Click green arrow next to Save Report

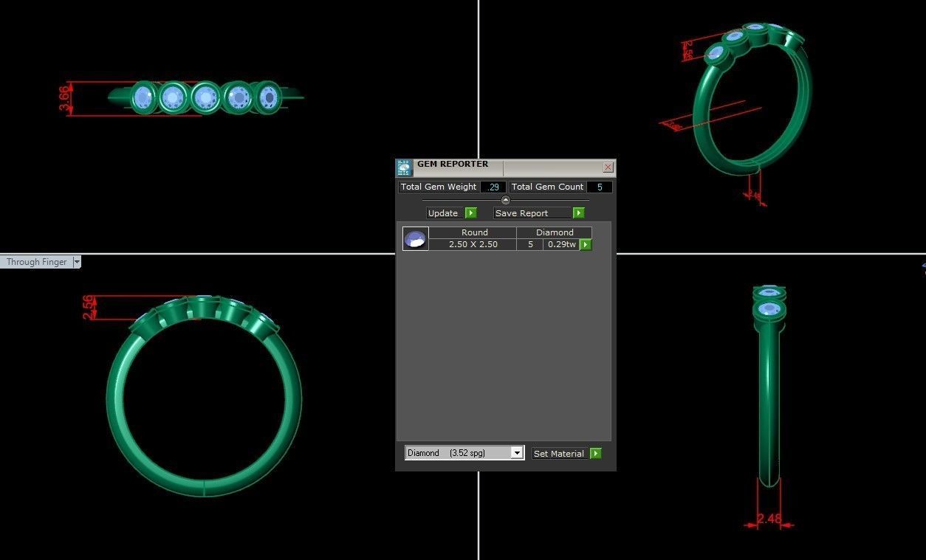pyautogui.click(x=579, y=213)
